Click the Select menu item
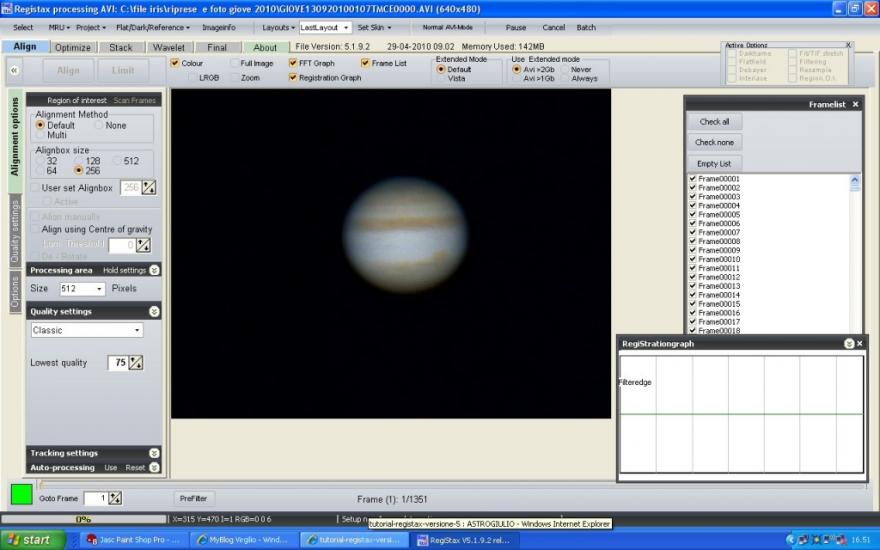 click(23, 28)
